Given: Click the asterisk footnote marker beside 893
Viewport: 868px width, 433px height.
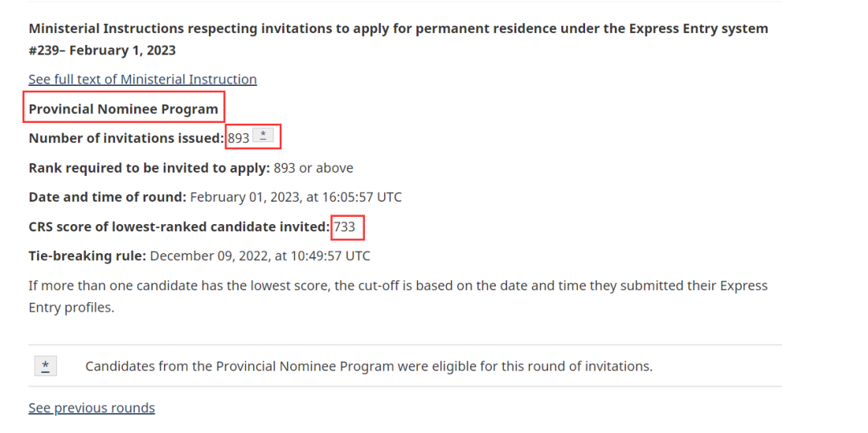Looking at the screenshot, I should coord(263,136).
